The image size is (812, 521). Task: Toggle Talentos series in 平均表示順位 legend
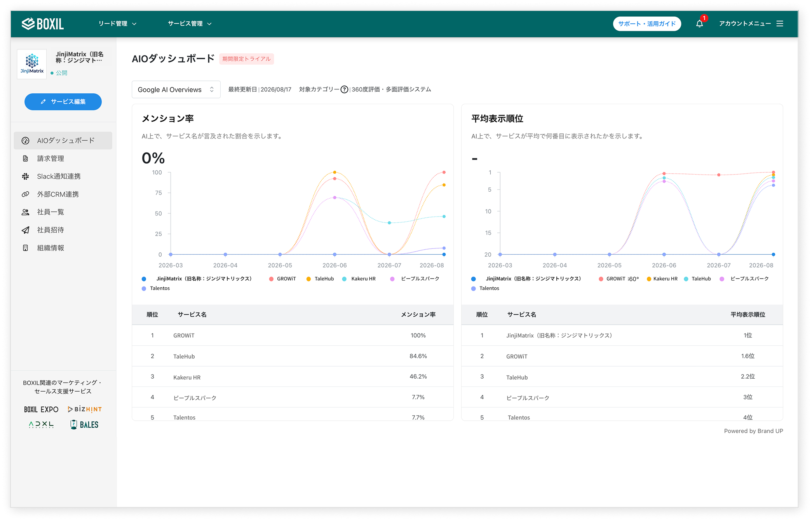[x=485, y=288]
